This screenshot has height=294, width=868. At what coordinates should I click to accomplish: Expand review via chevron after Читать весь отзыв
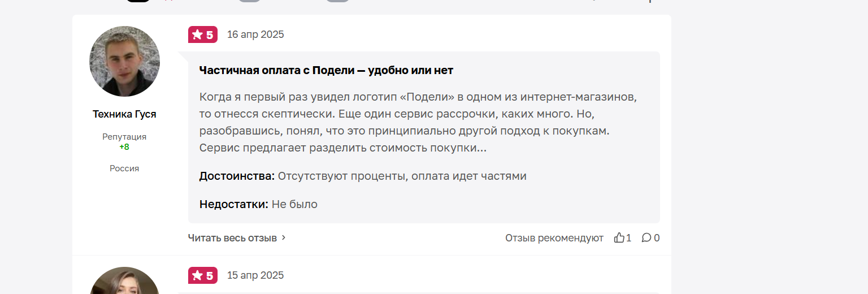284,238
